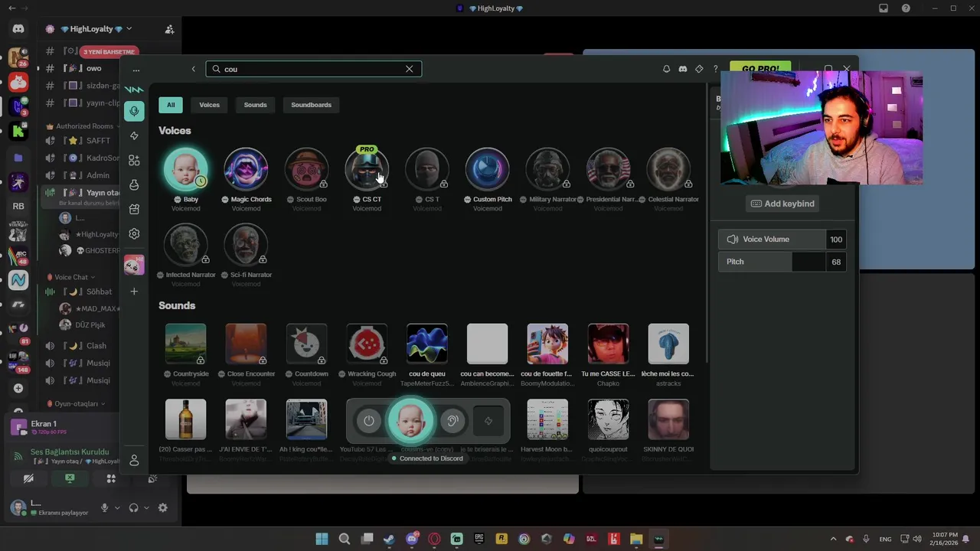Screen dimensions: 980x551
Task: Select the Infected Narrator voice
Action: [x=186, y=245]
